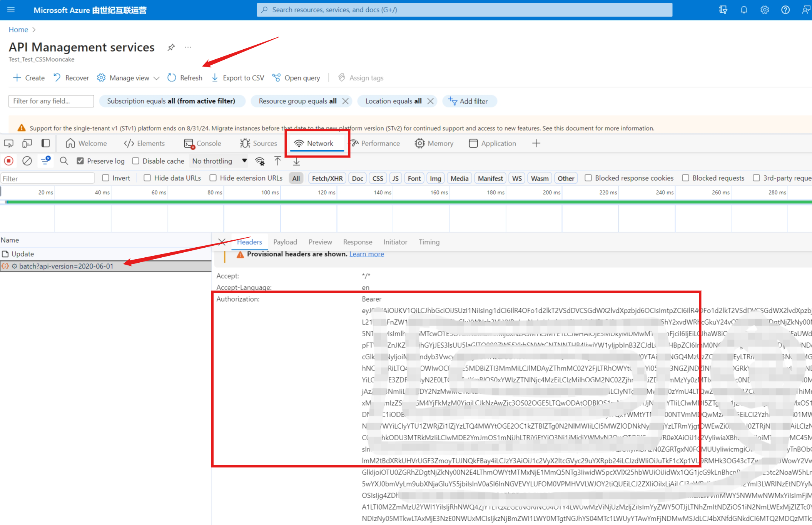This screenshot has height=525, width=812.
Task: Uncheck the Preserve log checkbox
Action: tap(80, 161)
